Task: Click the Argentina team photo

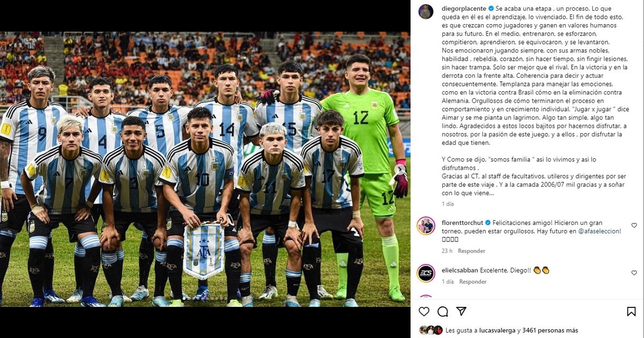Action: [205, 169]
